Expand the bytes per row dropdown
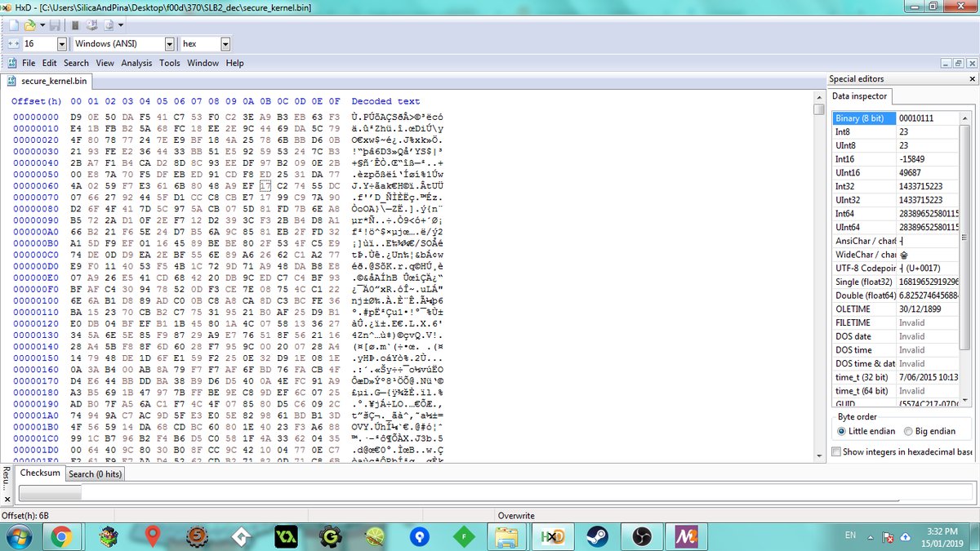Image resolution: width=980 pixels, height=551 pixels. 61,44
